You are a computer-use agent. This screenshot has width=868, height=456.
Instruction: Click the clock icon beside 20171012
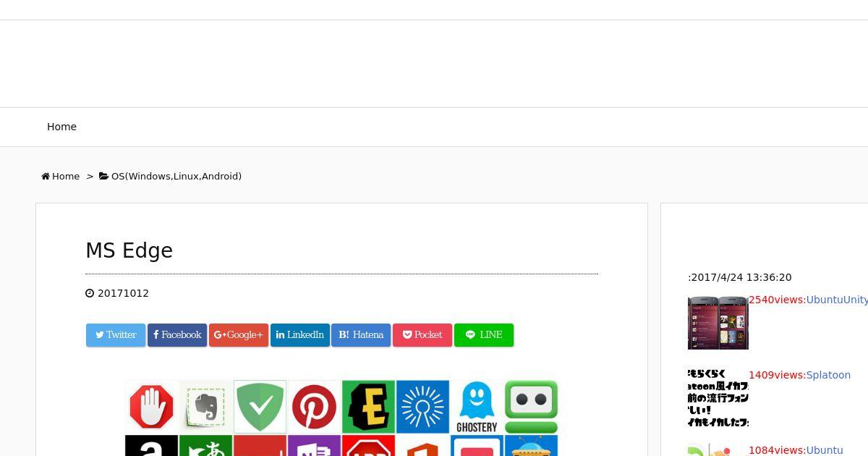click(90, 293)
